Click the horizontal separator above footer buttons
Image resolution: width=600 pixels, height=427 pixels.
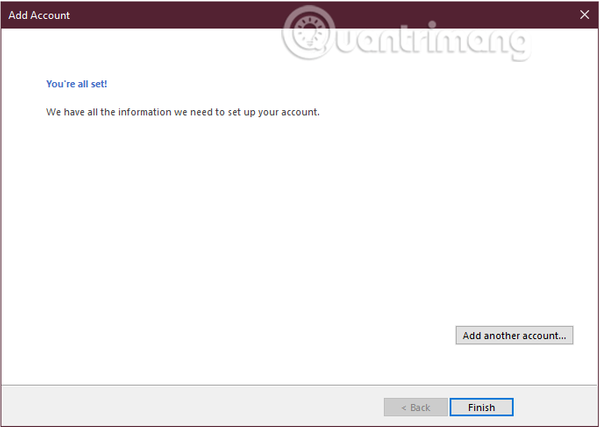click(300, 385)
